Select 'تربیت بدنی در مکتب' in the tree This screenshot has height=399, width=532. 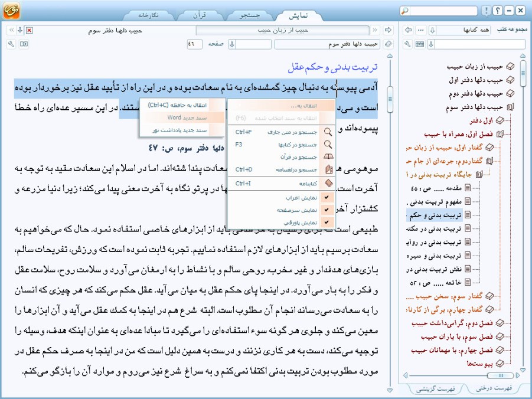[x=435, y=228]
